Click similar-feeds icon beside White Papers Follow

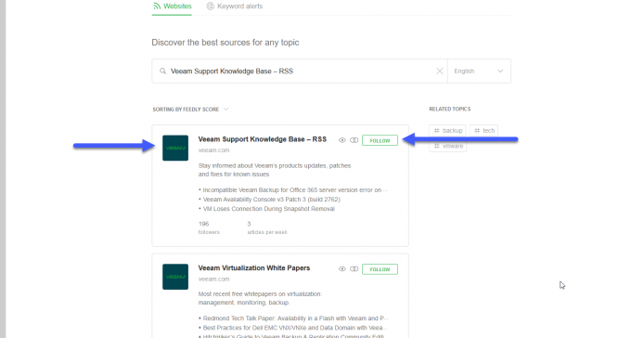tap(354, 269)
